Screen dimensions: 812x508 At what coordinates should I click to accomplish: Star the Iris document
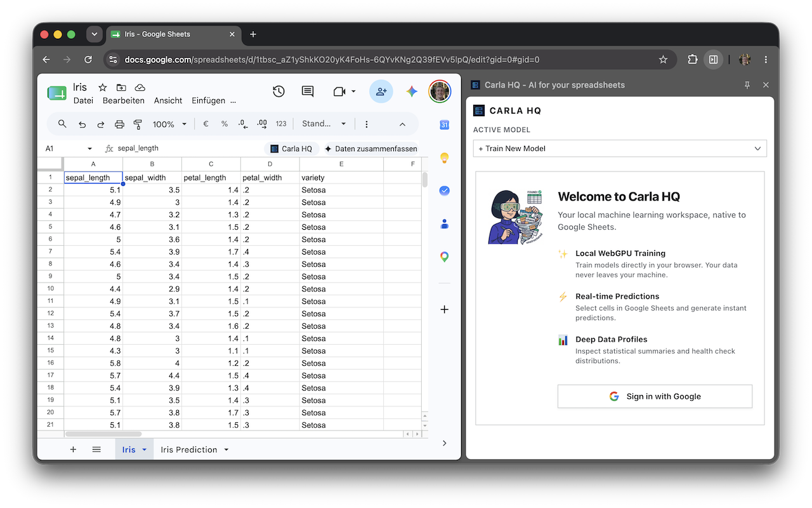(102, 88)
